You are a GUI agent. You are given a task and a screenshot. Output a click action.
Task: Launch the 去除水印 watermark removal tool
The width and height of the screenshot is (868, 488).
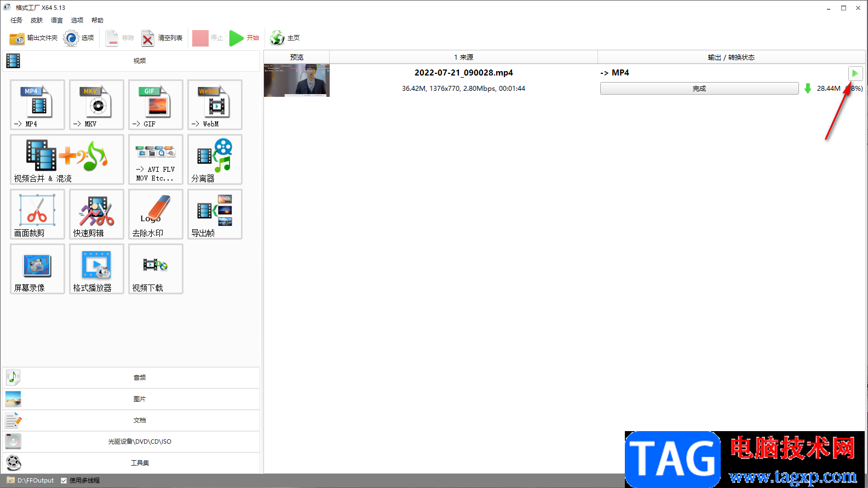pos(156,214)
